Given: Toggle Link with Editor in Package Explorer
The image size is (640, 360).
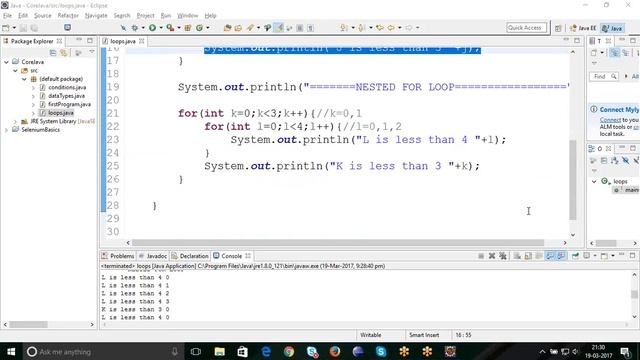Looking at the screenshot, I should pos(64,53).
